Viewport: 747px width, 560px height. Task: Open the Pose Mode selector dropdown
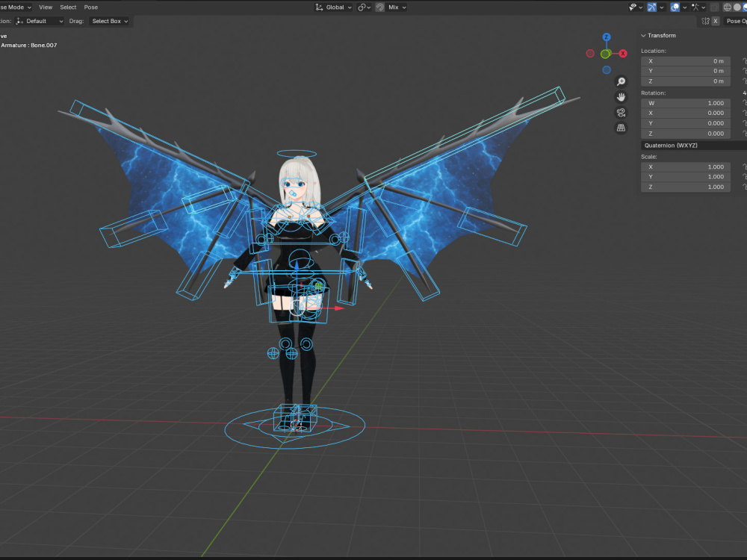coord(16,7)
